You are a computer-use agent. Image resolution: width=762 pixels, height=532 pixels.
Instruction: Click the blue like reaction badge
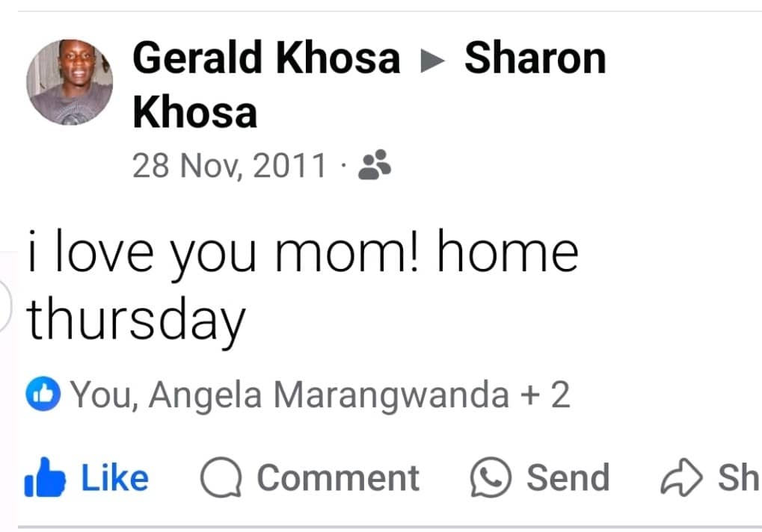tap(43, 394)
